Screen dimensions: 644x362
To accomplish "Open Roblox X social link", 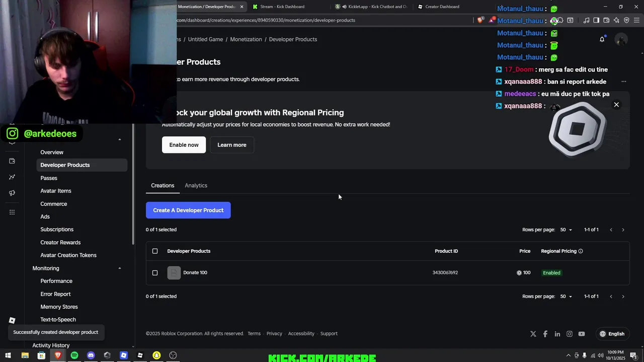I will tap(533, 334).
